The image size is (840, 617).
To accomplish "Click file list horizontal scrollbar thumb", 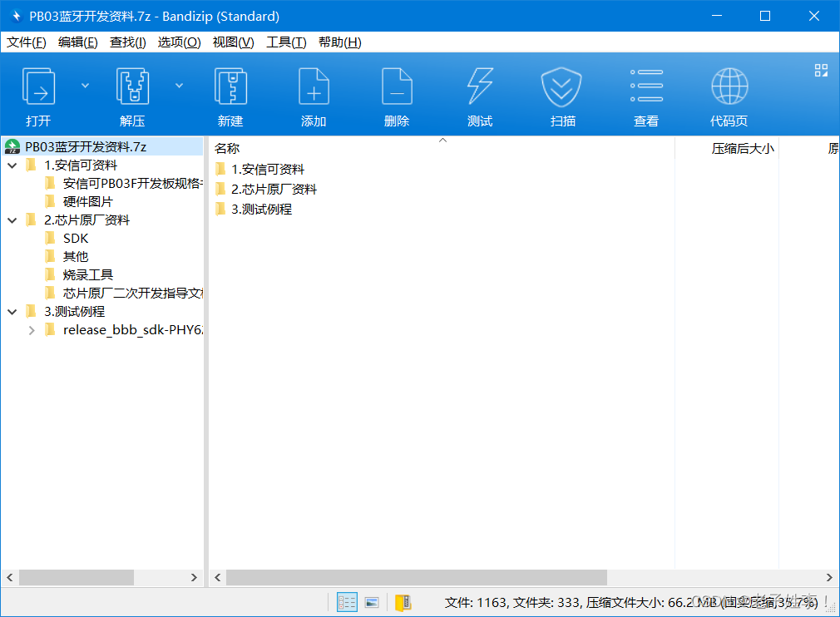I will [x=416, y=577].
